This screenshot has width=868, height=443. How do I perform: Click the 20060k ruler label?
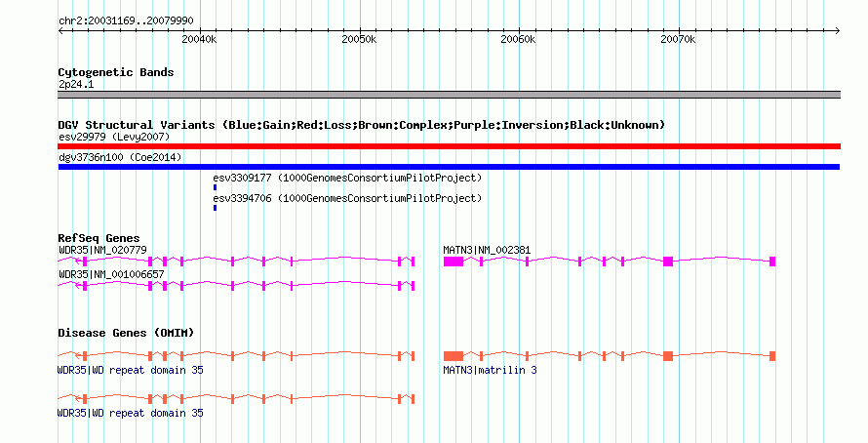[x=518, y=39]
